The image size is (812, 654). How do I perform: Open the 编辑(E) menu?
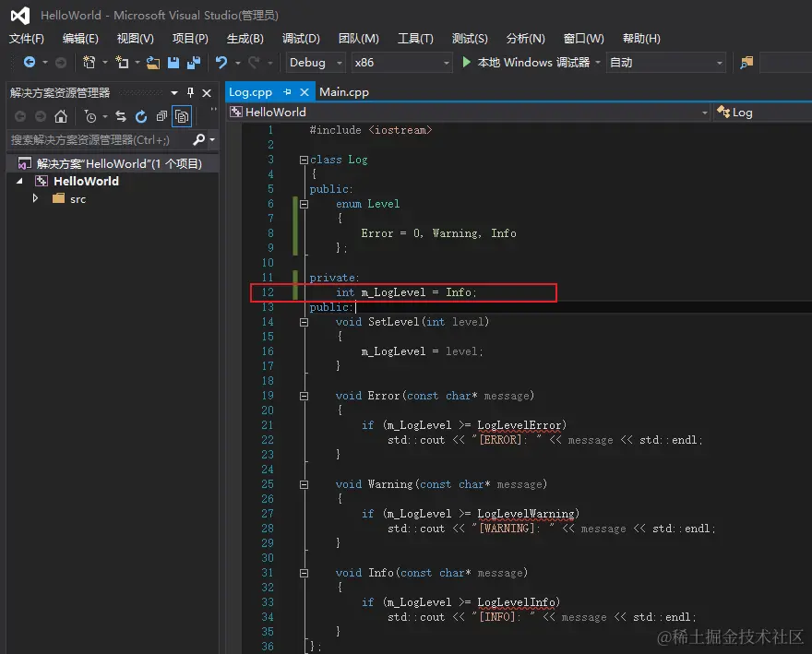click(x=80, y=39)
